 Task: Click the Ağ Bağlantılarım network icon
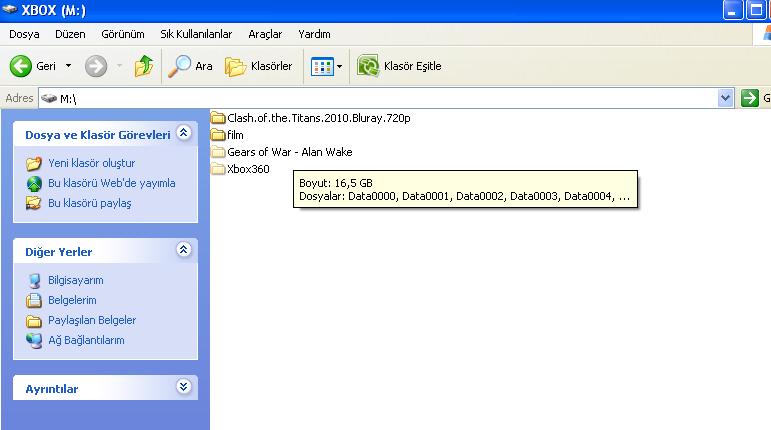(x=33, y=340)
